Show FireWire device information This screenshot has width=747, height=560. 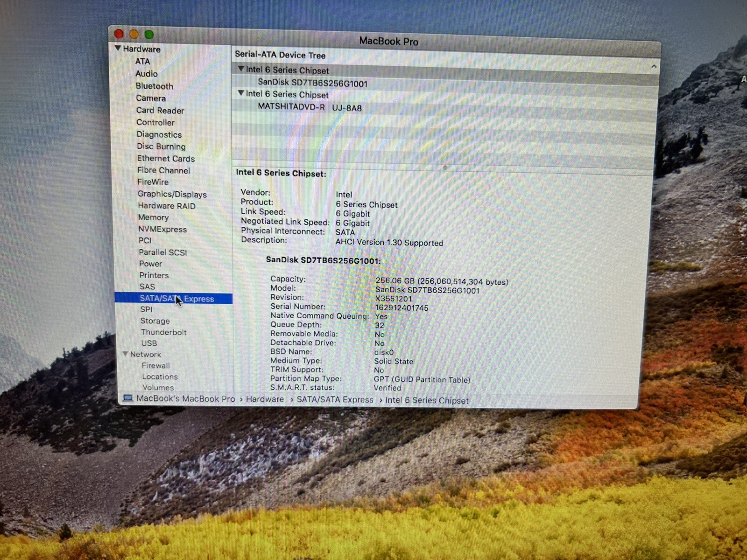point(153,182)
